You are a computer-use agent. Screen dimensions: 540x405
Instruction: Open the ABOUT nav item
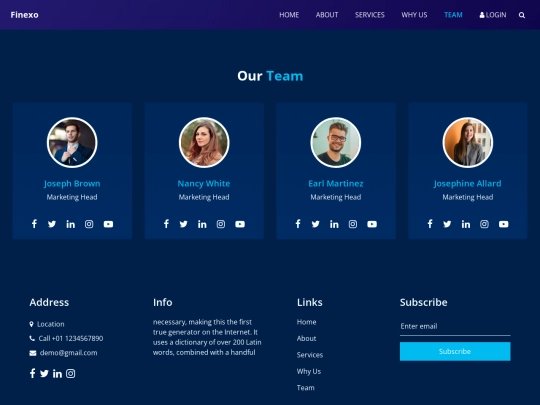click(x=327, y=15)
